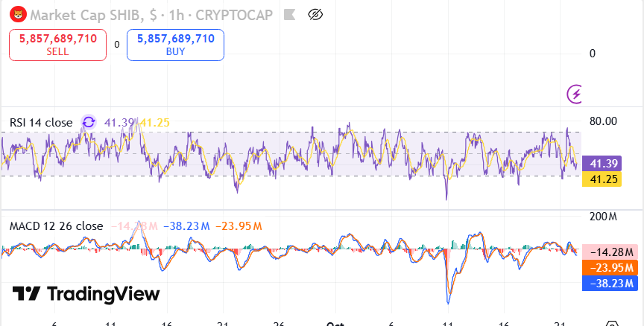Screen dimensions: 644x326
Task: Click the yellow 41.25 RSI axis tag
Action: (602, 179)
